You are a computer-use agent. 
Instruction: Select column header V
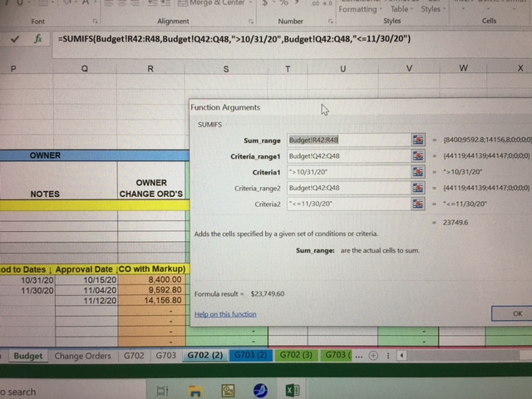[x=409, y=68]
